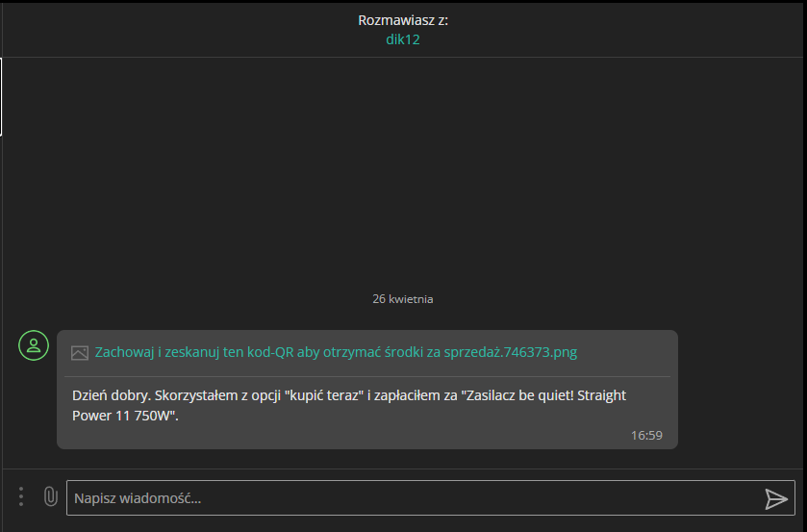Click the 16:59 message timestamp
Viewport: 807px width, 532px height.
pos(646,436)
